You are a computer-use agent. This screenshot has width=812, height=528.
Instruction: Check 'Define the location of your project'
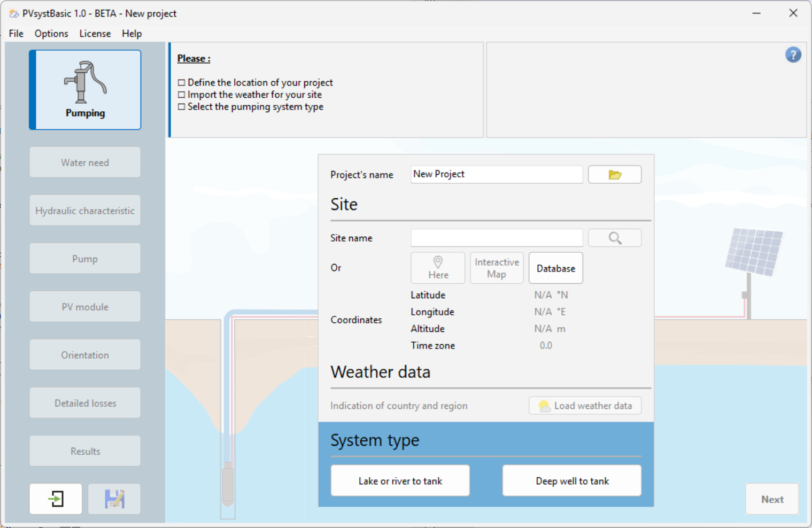pos(182,82)
